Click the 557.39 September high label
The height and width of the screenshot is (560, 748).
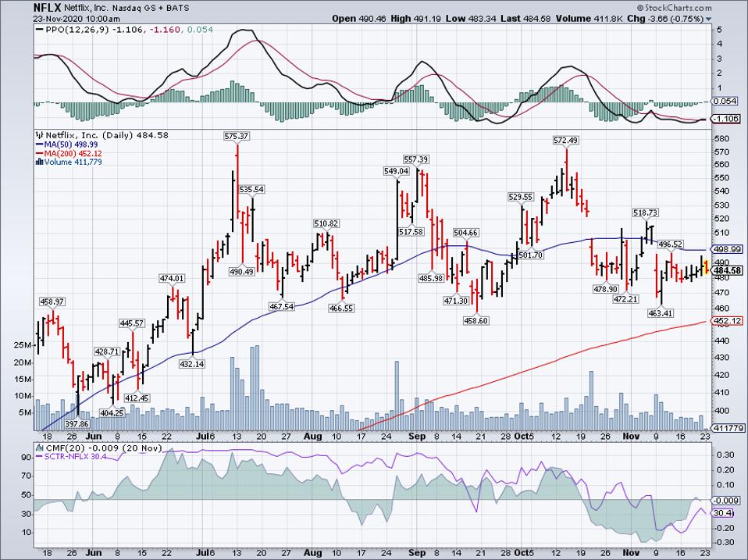point(415,159)
